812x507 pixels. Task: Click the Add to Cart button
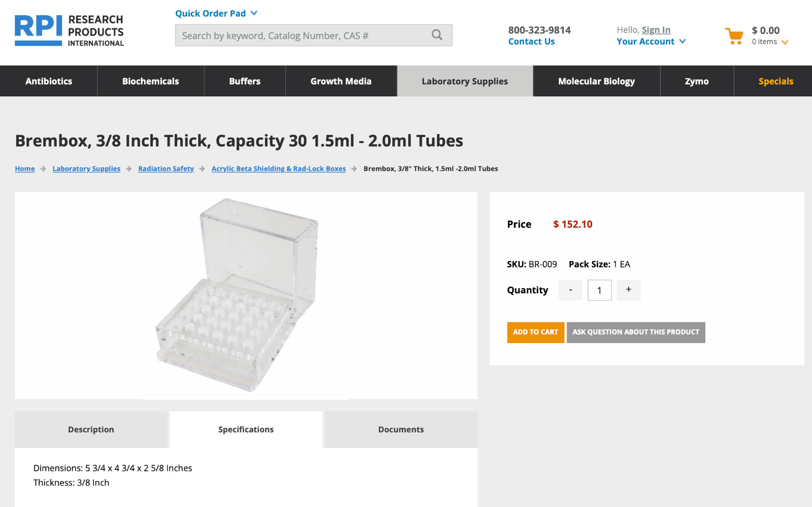pos(535,332)
